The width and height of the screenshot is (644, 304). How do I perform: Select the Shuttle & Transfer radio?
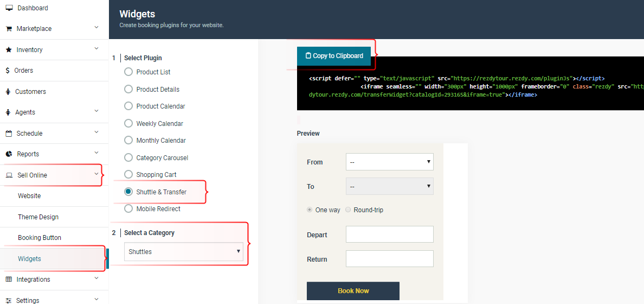tap(128, 192)
